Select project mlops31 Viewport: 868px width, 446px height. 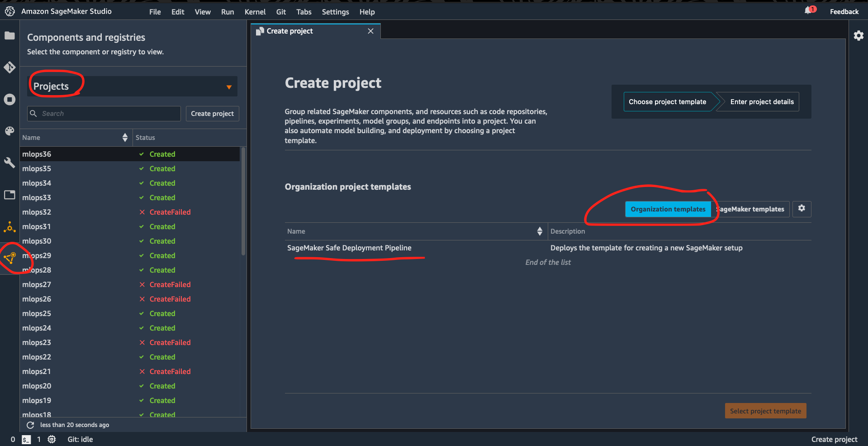[x=130, y=226]
